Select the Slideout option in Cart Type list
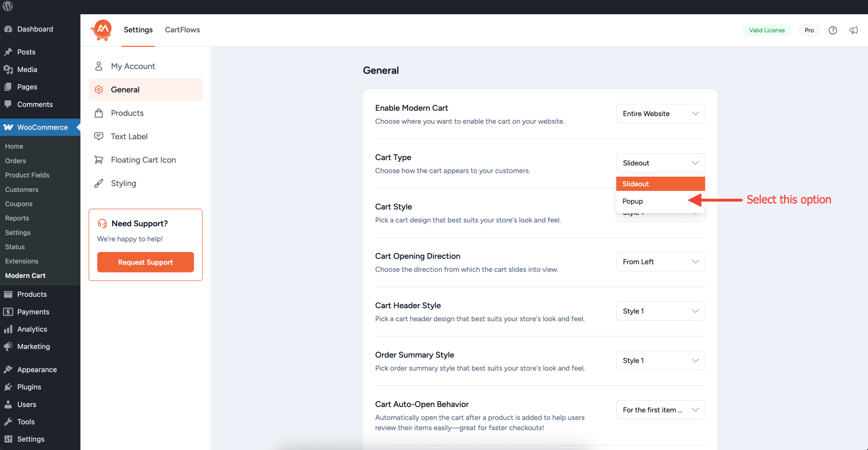Image resolution: width=868 pixels, height=450 pixels. 660,184
